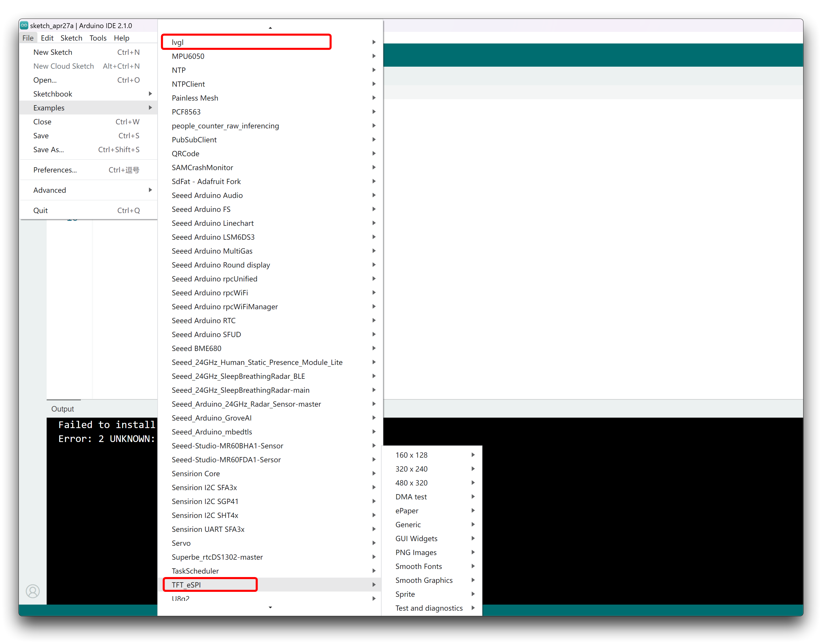822x644 pixels.
Task: Expand Painless Mesh examples
Action: point(270,98)
